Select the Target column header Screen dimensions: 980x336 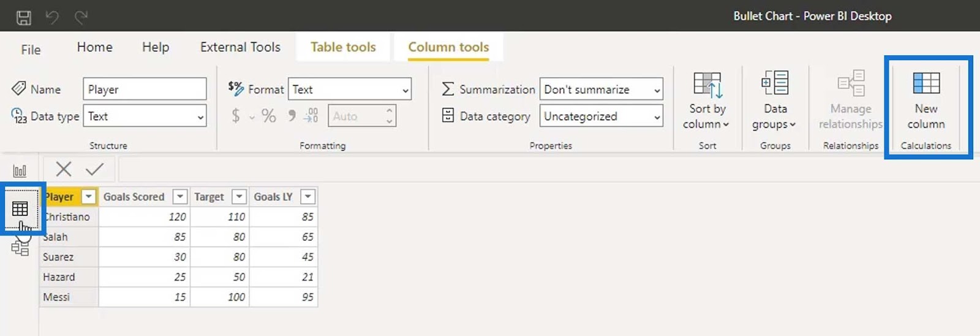[x=209, y=197]
